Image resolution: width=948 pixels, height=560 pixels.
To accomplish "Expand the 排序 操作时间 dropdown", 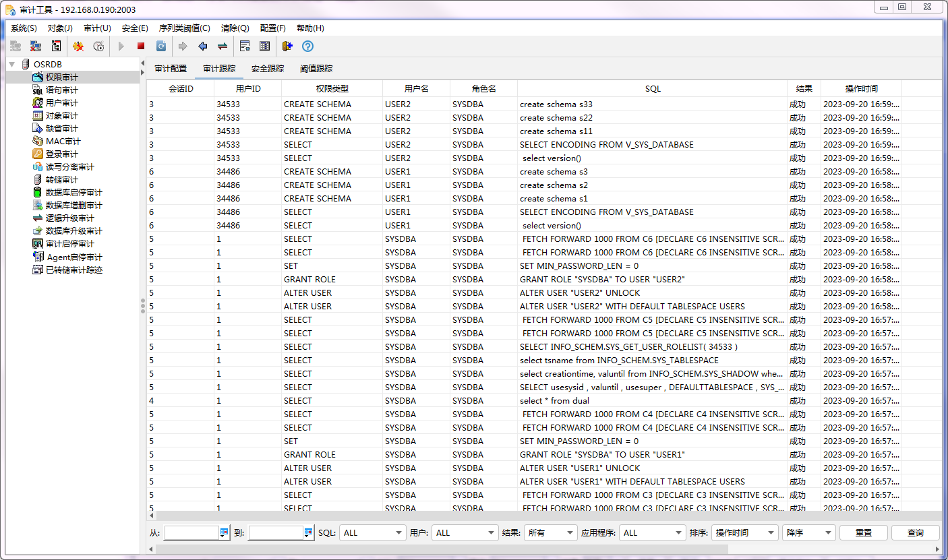I will click(745, 532).
